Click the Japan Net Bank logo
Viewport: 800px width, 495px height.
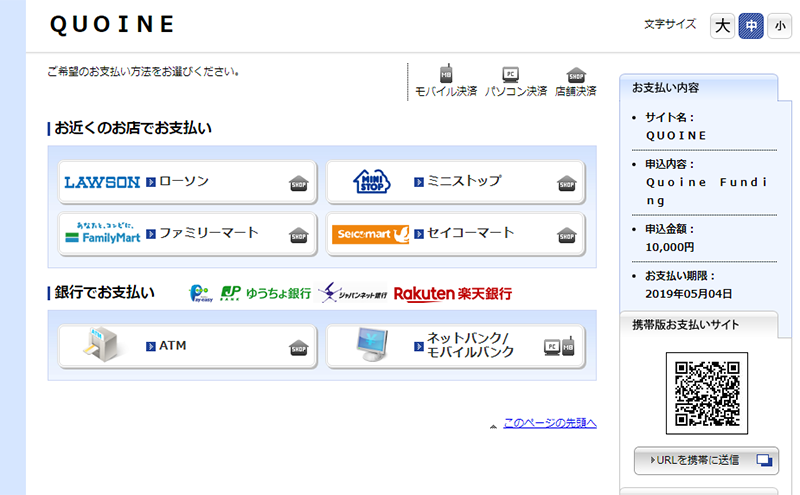click(x=352, y=293)
